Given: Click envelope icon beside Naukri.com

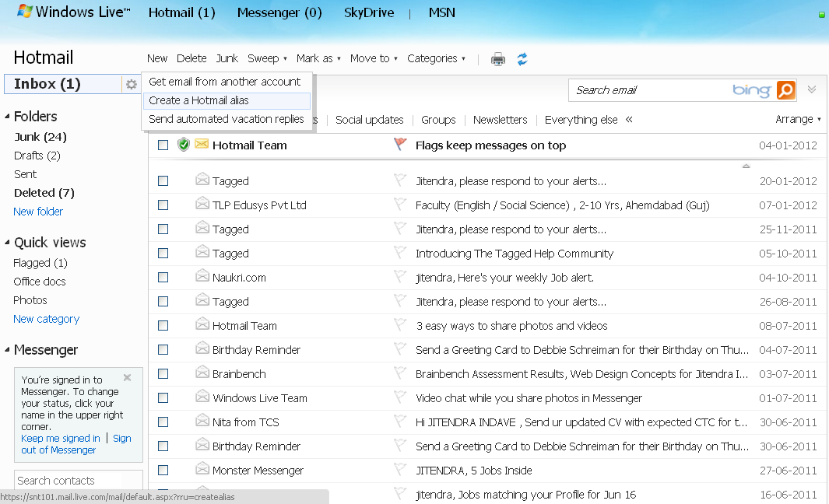Looking at the screenshot, I should tap(202, 276).
